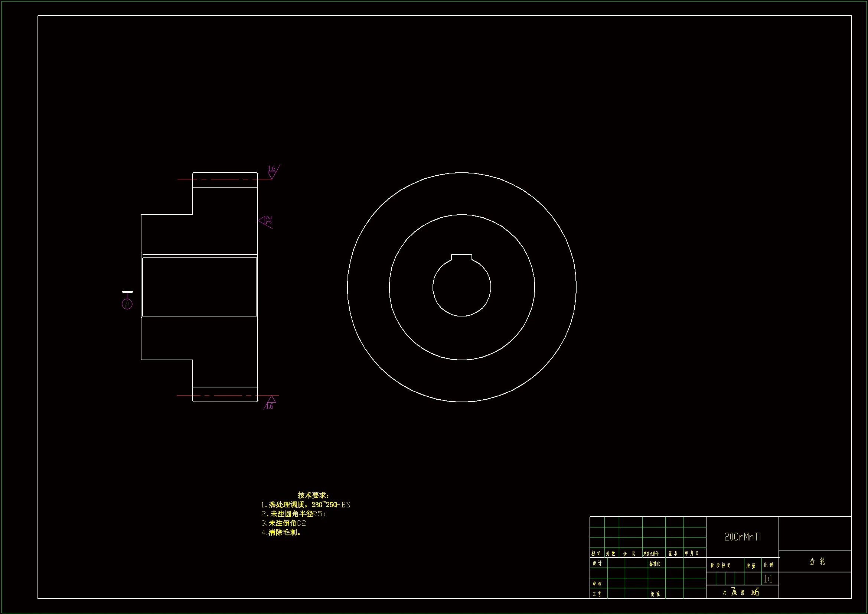Screen dimensions: 868x614
Task: Select the 技术要求 heading text
Action: (x=313, y=495)
